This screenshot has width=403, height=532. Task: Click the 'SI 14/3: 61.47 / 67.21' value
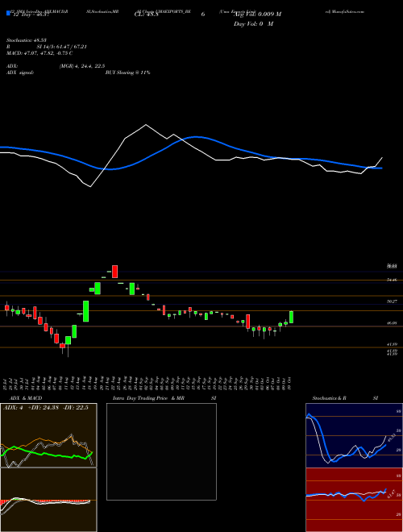coord(62,47)
